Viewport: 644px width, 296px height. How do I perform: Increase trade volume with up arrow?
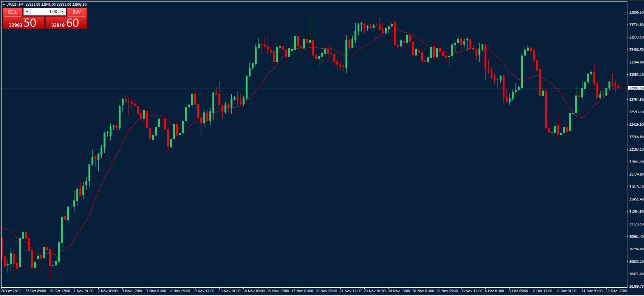click(62, 12)
